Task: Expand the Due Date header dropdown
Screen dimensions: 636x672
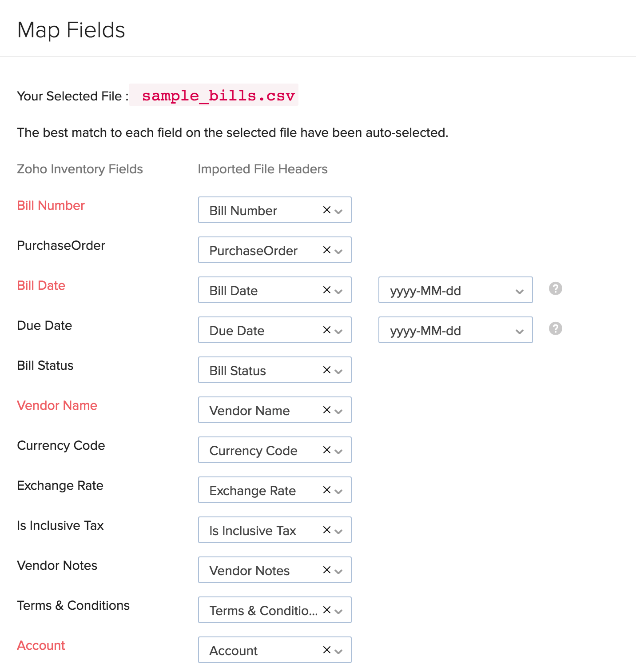Action: pos(338,330)
